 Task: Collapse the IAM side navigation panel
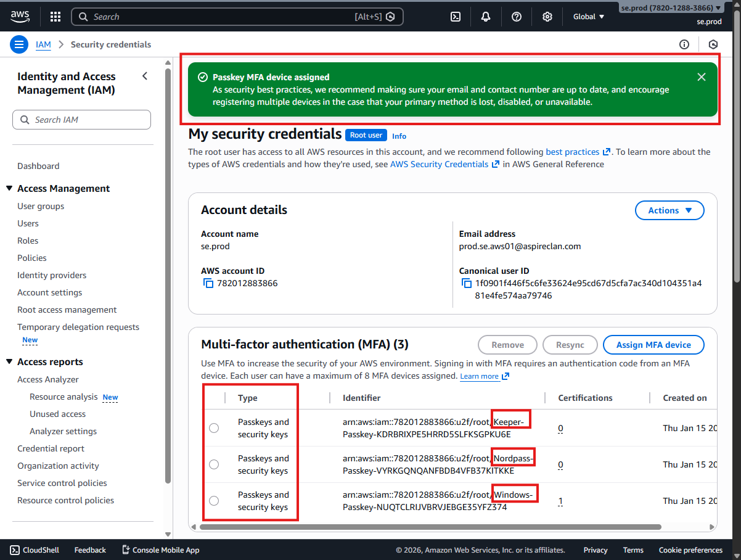(145, 76)
